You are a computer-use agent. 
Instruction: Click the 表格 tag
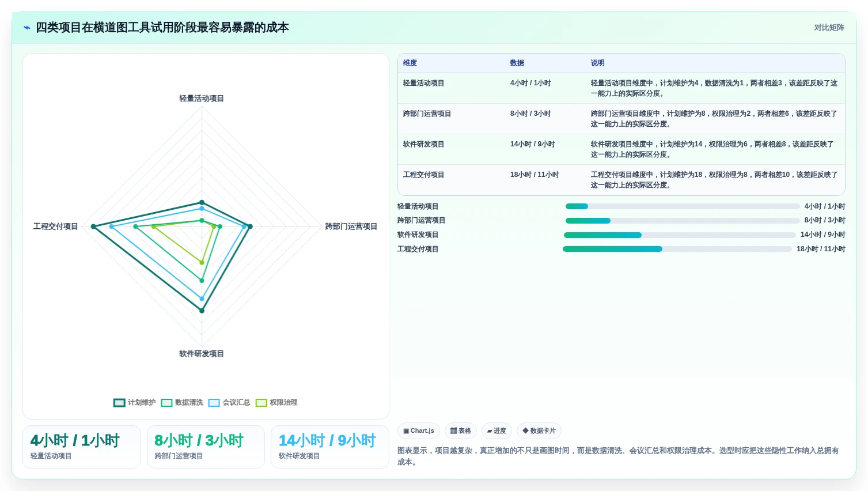(x=461, y=431)
